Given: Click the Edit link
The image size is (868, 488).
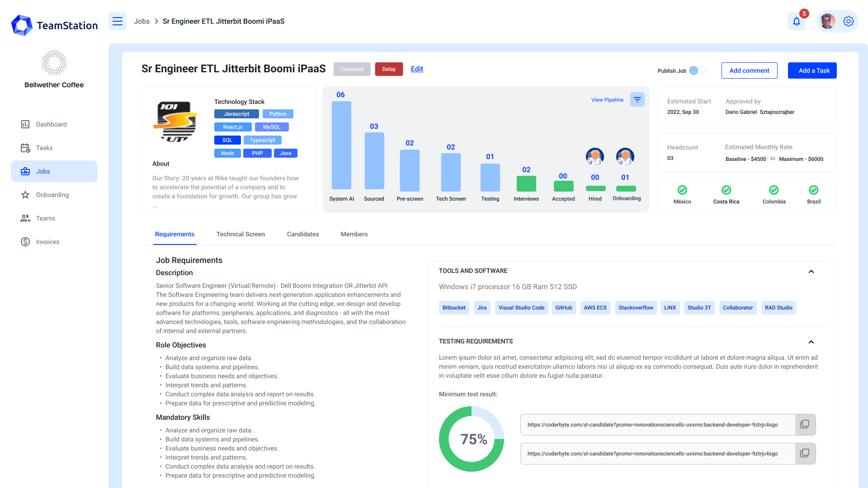Looking at the screenshot, I should (x=417, y=69).
